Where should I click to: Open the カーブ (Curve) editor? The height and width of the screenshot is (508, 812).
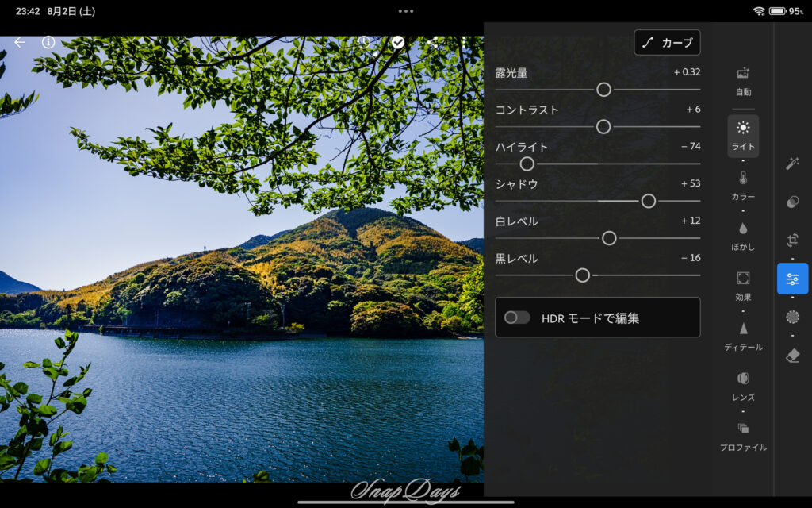coord(667,42)
